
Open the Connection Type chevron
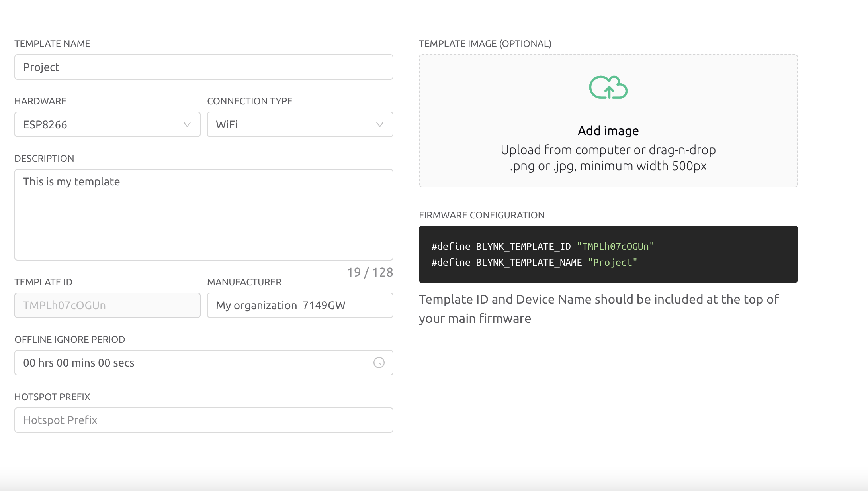point(379,124)
